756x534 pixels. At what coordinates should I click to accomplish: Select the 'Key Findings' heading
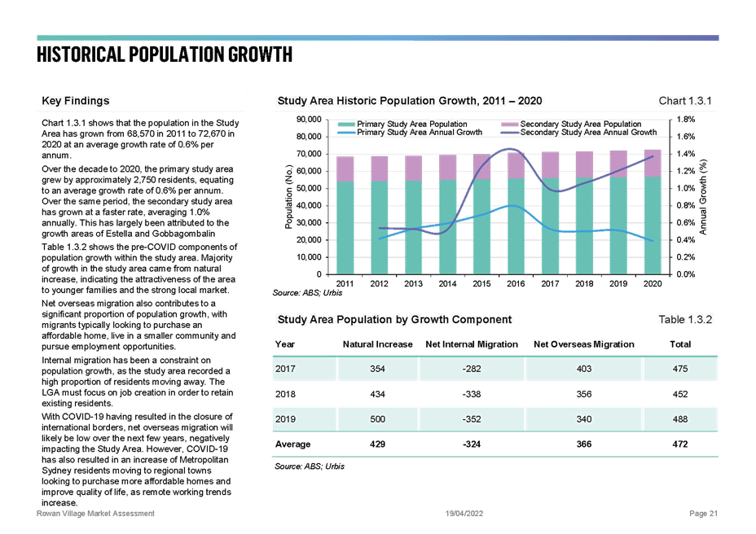(76, 101)
